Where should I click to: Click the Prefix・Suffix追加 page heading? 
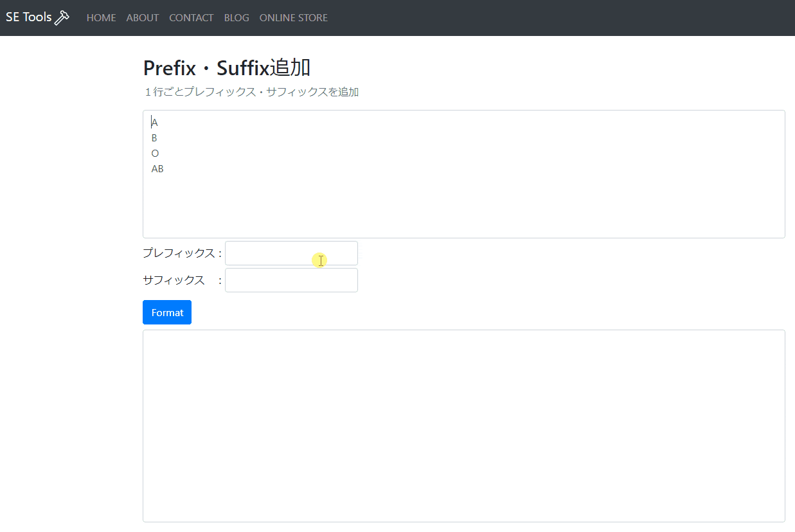point(226,67)
